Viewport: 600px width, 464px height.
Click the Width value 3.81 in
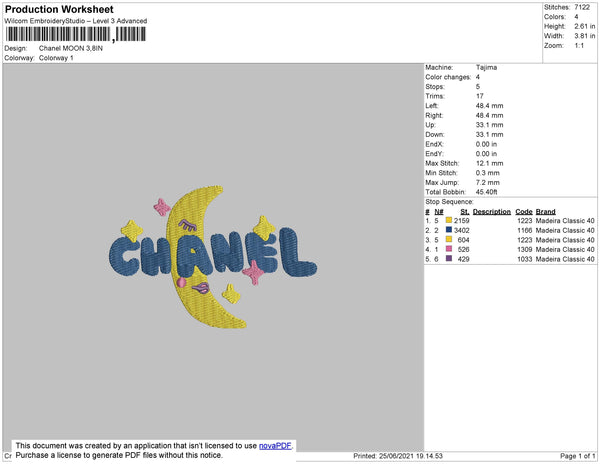[x=585, y=36]
